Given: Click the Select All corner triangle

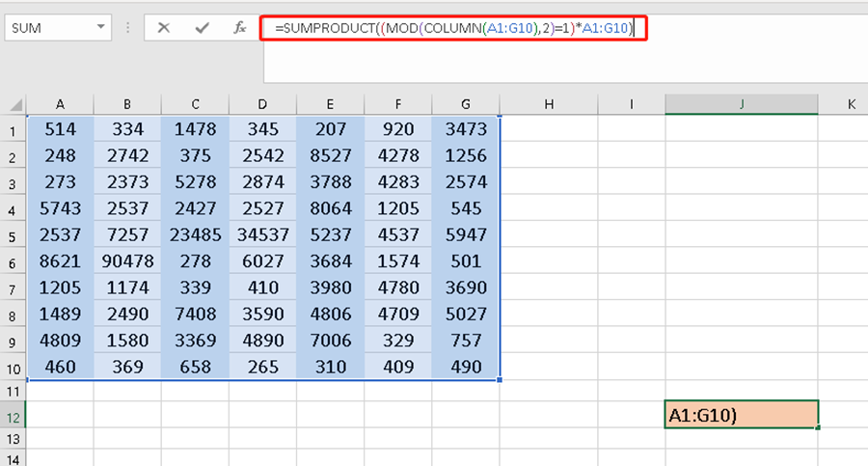Looking at the screenshot, I should tap(16, 105).
